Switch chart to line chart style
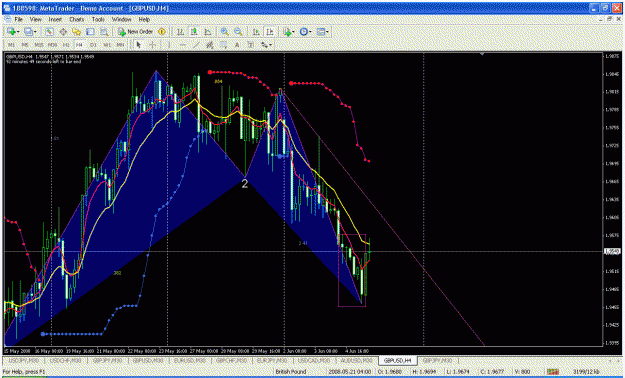 click(x=208, y=32)
